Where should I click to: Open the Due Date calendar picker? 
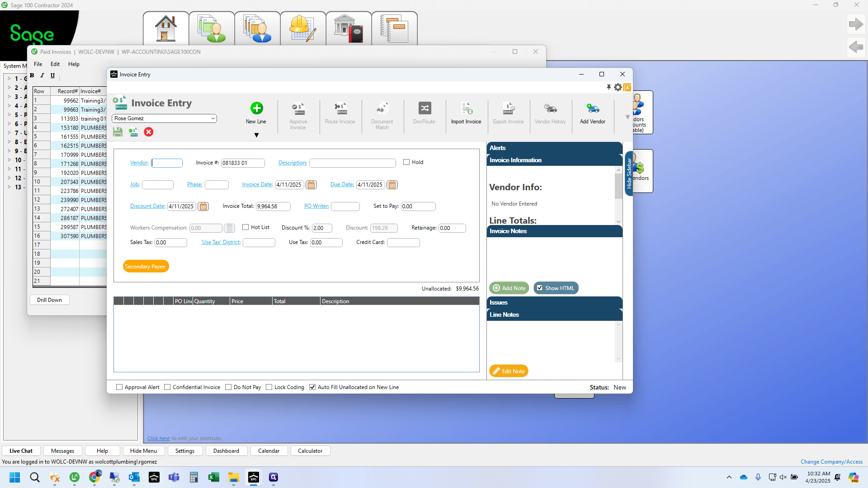pyautogui.click(x=392, y=185)
